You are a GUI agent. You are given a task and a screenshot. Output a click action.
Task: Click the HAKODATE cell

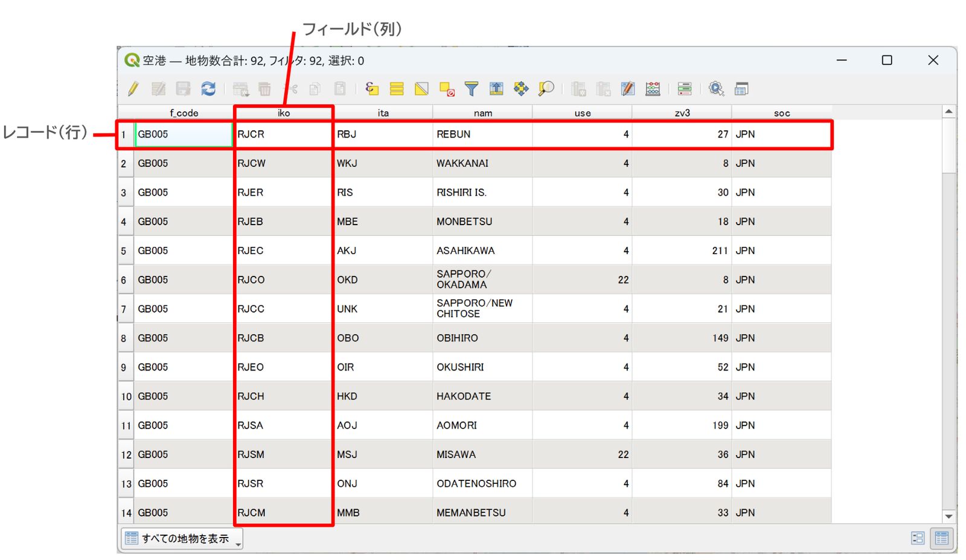[x=482, y=396]
